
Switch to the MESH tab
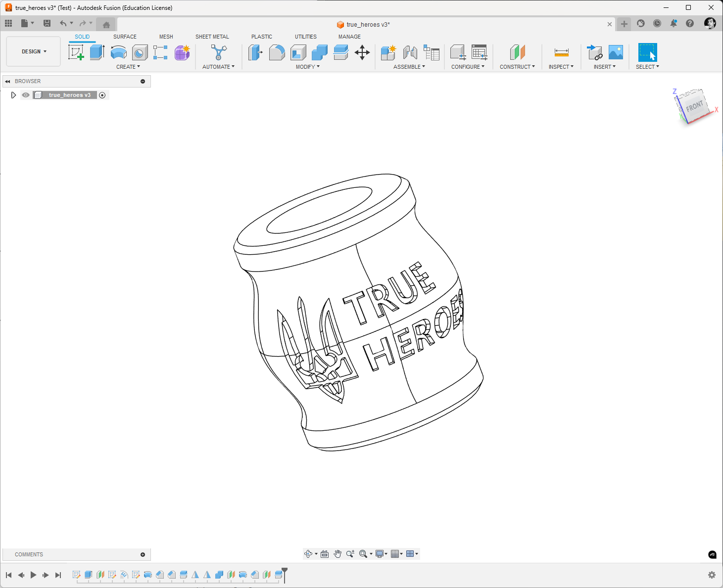click(x=166, y=37)
